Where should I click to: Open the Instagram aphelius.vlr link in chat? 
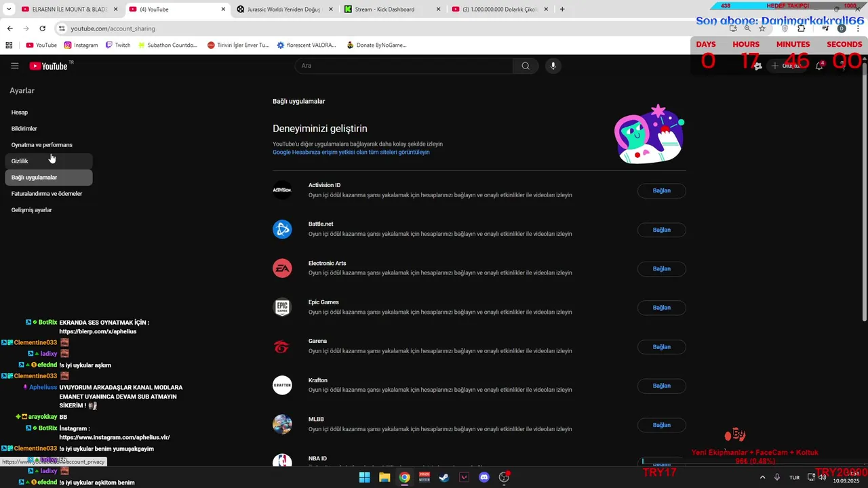coord(114,437)
